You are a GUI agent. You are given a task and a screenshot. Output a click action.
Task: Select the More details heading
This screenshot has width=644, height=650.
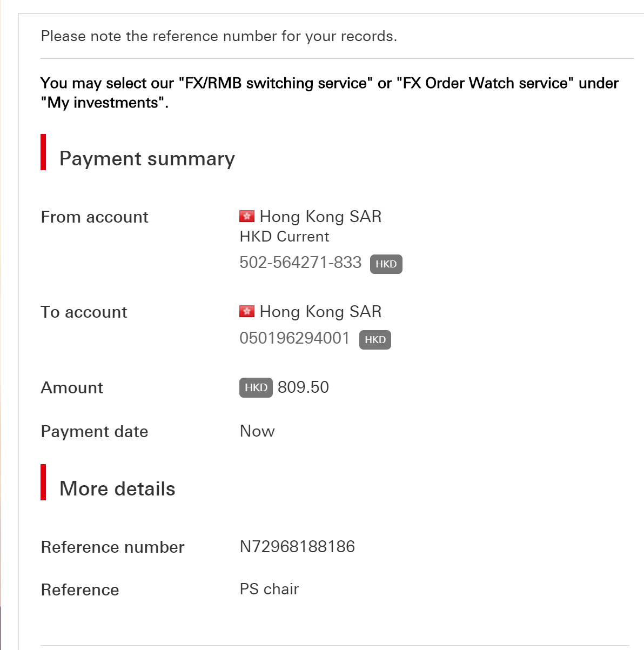tap(117, 488)
